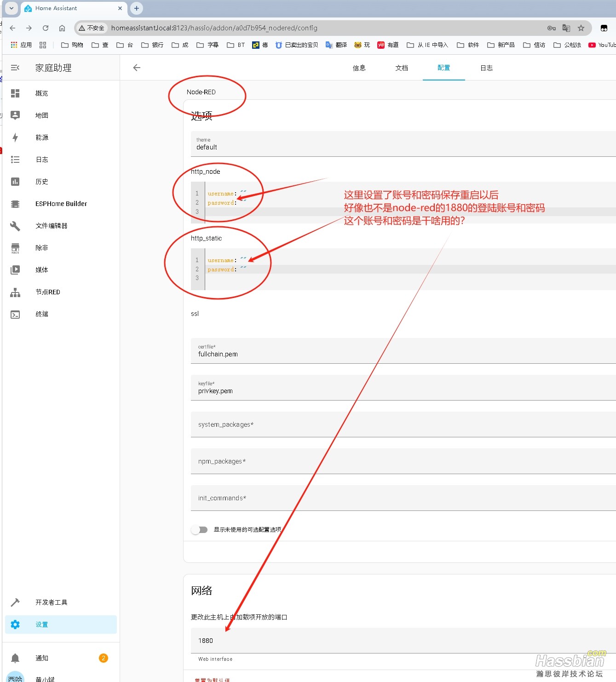Open the 地图 map icon
The width and height of the screenshot is (616, 682).
(x=15, y=115)
